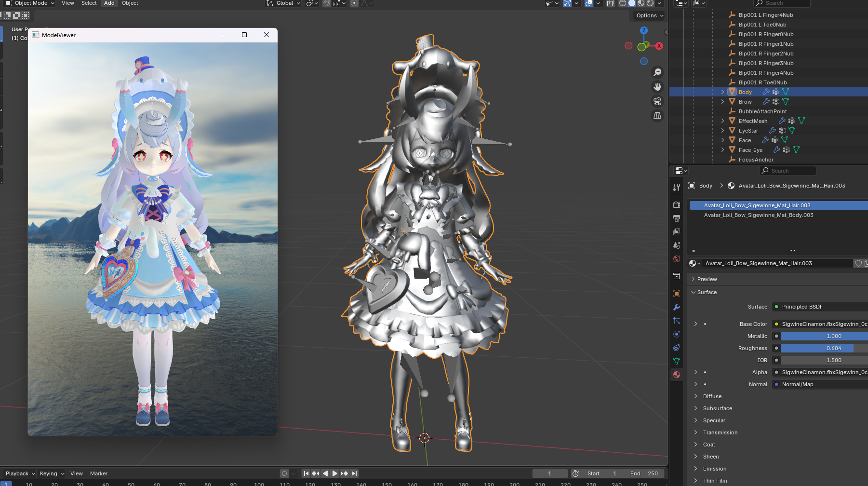
Task: Toggle X-ray mode
Action: pos(610,3)
